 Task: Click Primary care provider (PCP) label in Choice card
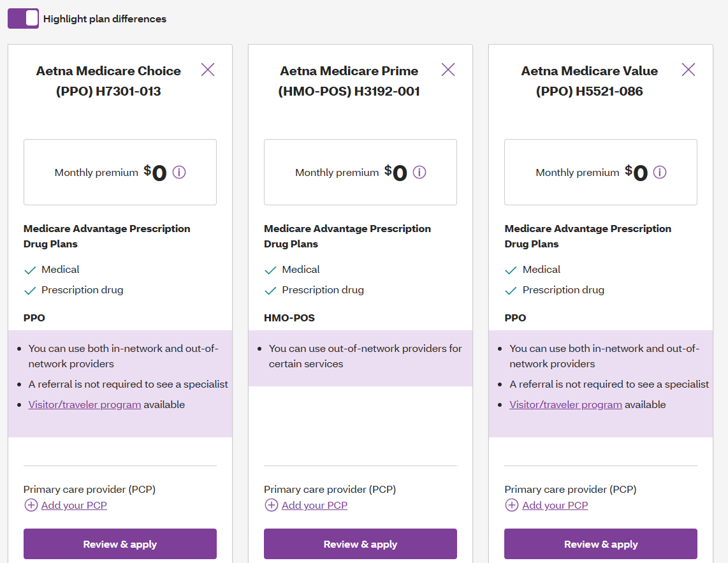click(90, 489)
